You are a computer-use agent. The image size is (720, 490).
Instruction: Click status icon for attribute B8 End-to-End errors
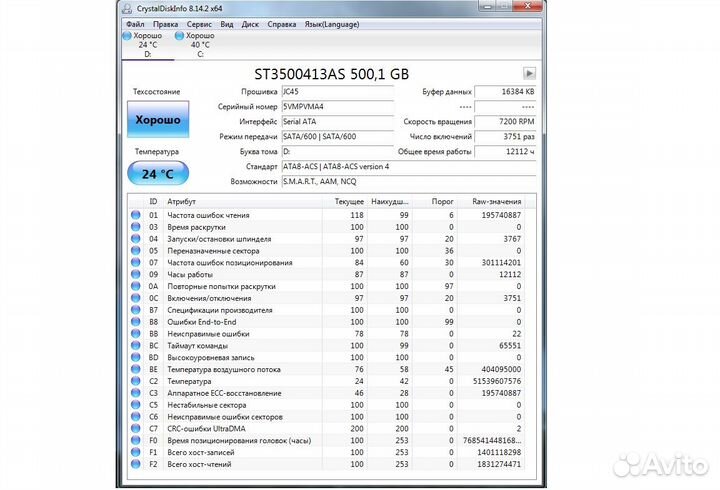135,321
